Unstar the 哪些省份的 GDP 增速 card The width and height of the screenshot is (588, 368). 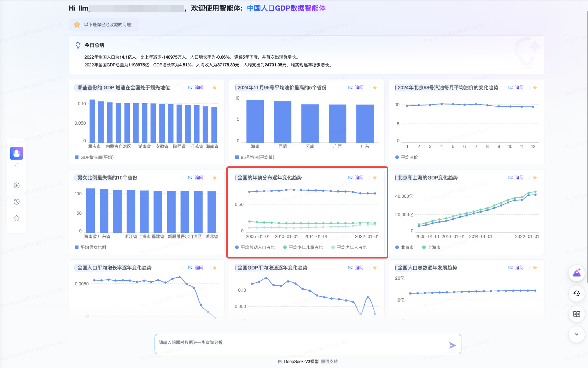215,88
